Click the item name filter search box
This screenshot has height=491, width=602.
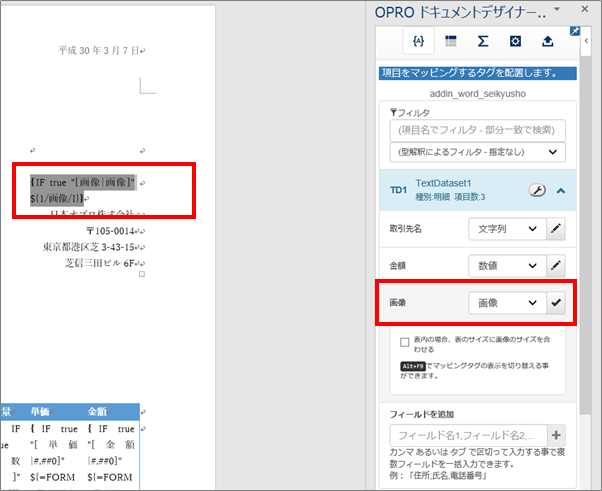point(478,130)
